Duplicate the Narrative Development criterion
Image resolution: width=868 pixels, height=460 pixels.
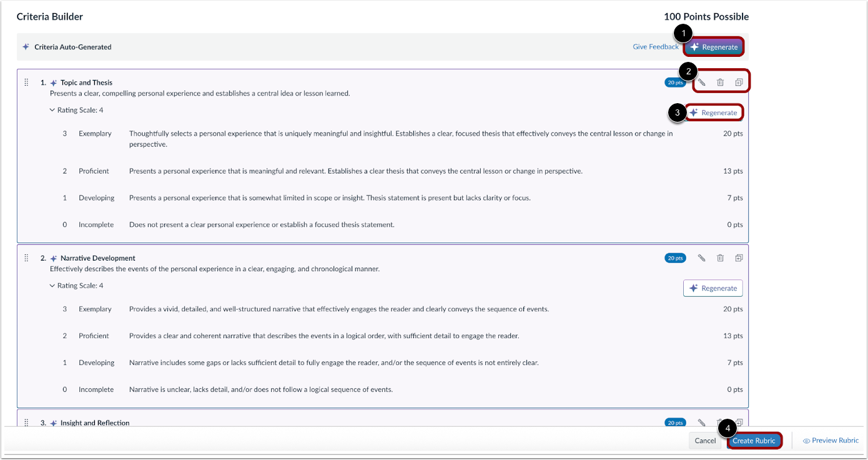pos(739,257)
